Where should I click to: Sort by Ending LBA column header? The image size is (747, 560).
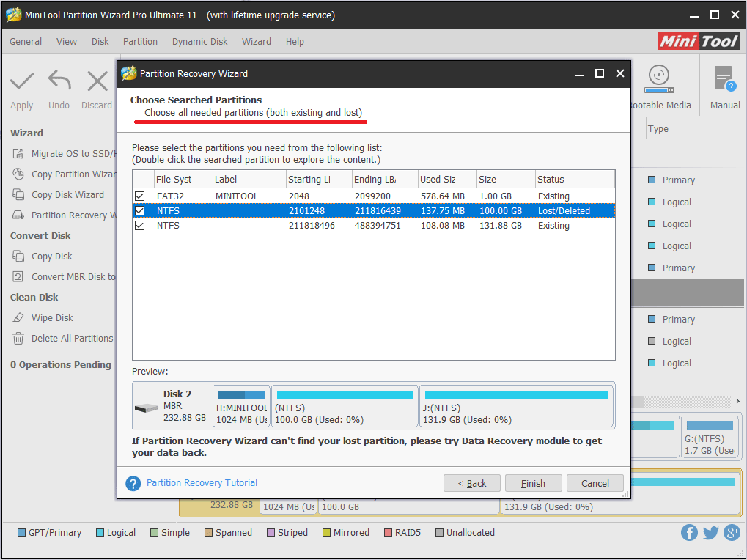(x=385, y=179)
